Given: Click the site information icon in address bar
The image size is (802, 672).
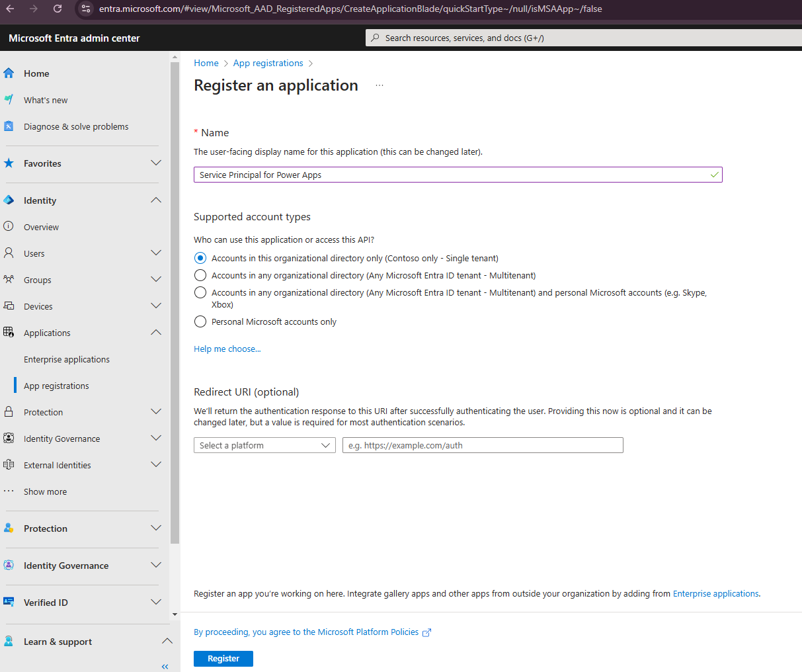Looking at the screenshot, I should 86,9.
